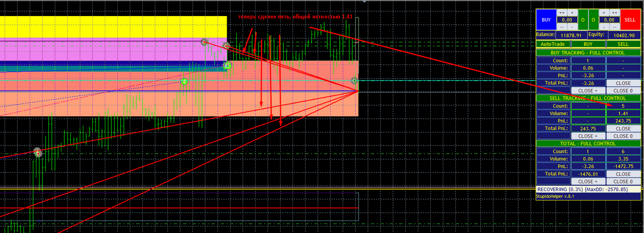Toggle the AutoTrade option
644x233 pixels.
tap(553, 44)
